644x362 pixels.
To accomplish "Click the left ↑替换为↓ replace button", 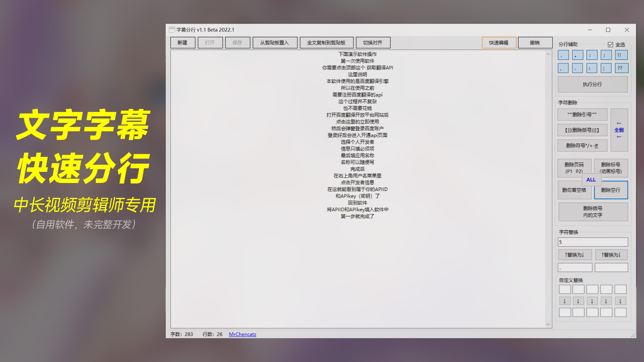I will tap(575, 255).
